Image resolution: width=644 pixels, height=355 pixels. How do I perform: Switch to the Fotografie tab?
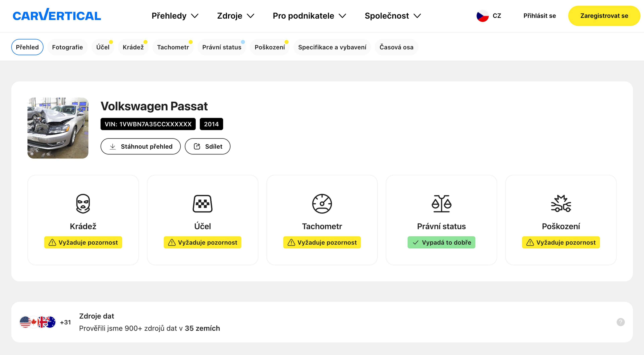point(67,47)
